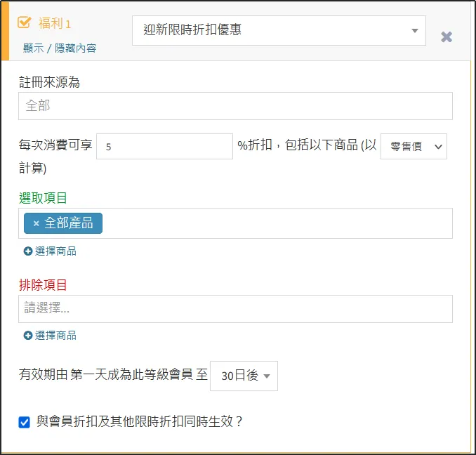Viewport: 476px width, 455px height.
Task: Click empty area of 選取項目 selection box
Action: click(281, 223)
